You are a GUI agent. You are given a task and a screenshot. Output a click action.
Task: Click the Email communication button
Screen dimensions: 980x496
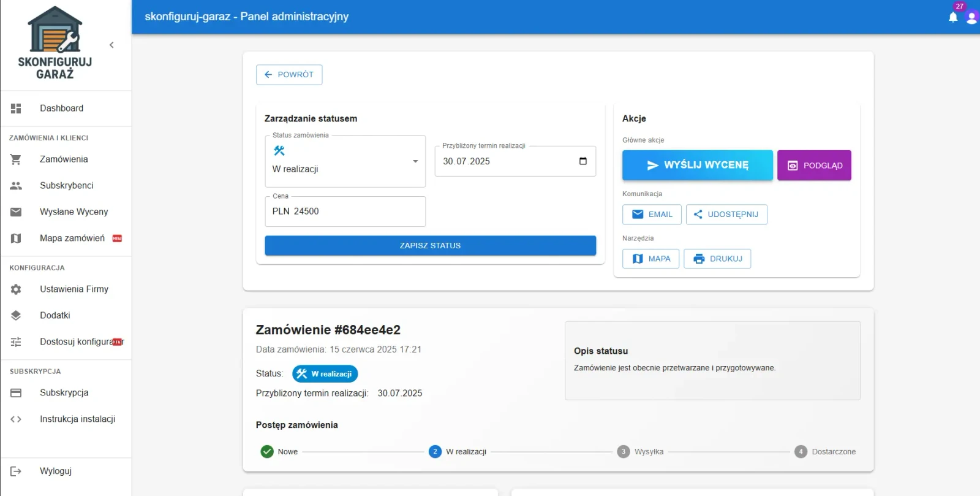point(652,215)
